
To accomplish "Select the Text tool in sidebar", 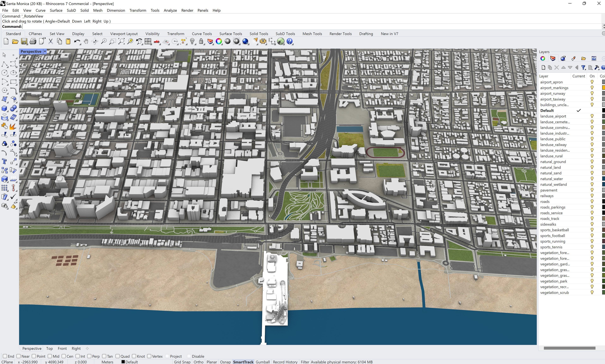I will click(x=4, y=161).
